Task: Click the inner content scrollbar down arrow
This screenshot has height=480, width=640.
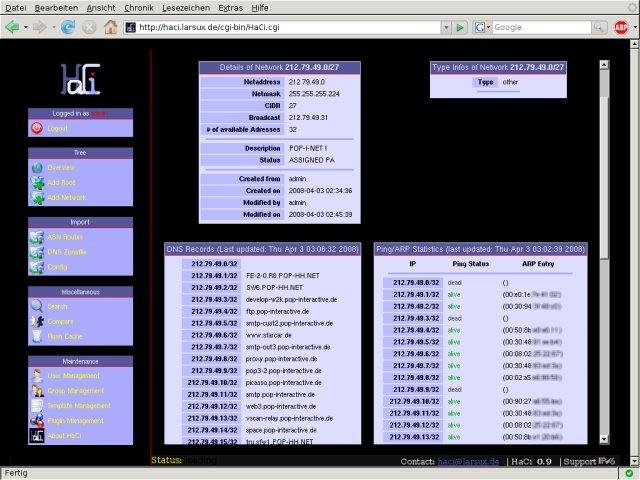Action: click(604, 440)
